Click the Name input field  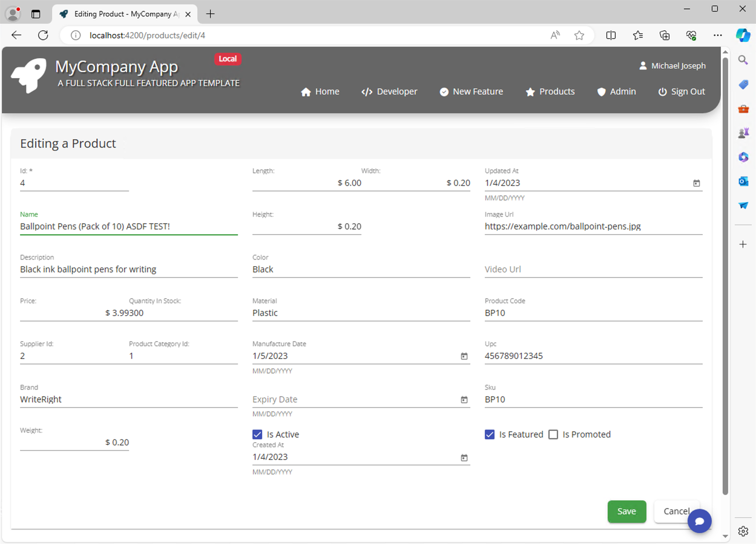click(x=129, y=226)
